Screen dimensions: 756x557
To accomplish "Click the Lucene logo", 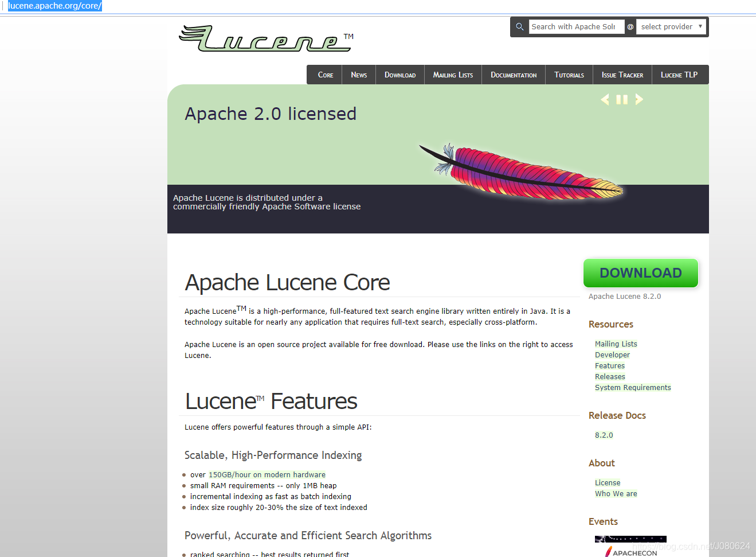I will tap(266, 38).
